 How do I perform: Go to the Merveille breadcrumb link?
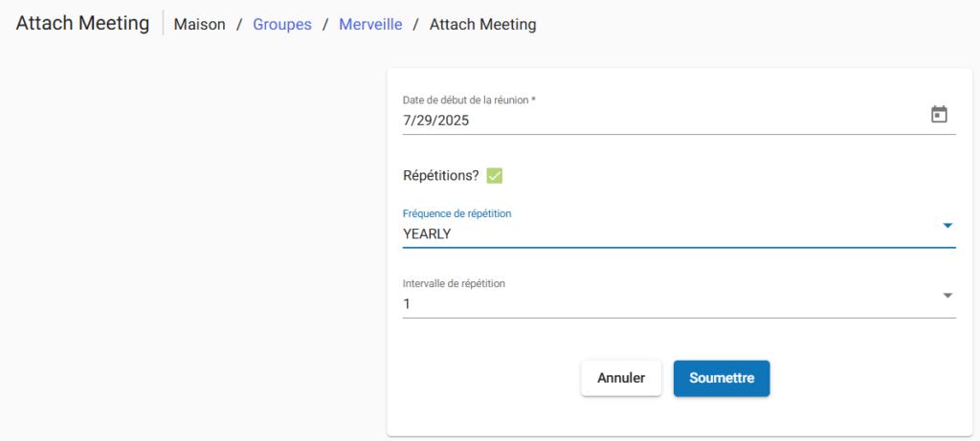pos(370,24)
